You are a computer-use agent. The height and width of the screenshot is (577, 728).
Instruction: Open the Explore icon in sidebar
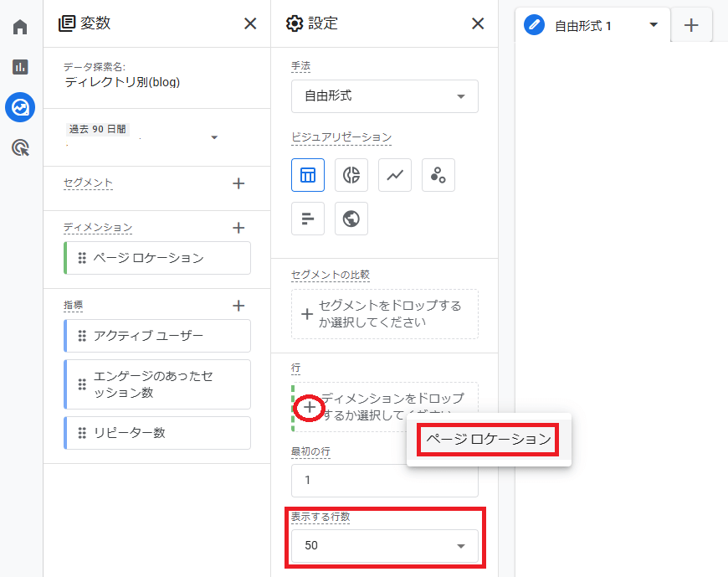click(x=20, y=107)
